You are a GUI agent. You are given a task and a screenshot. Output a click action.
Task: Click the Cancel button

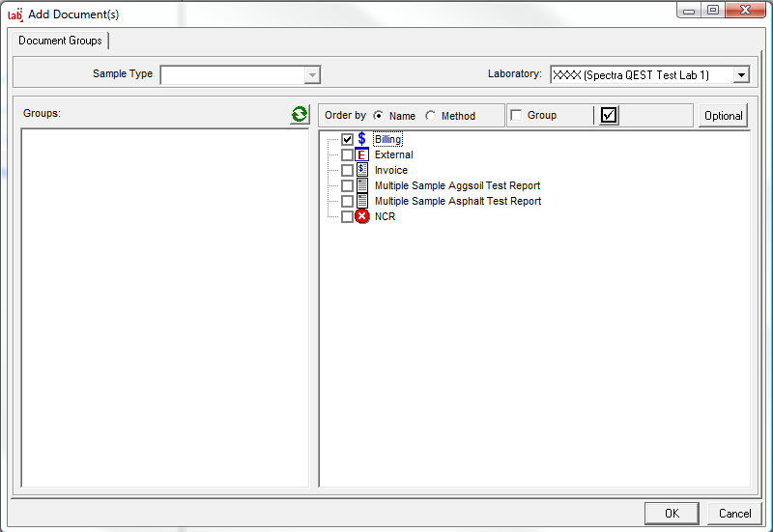point(734,513)
